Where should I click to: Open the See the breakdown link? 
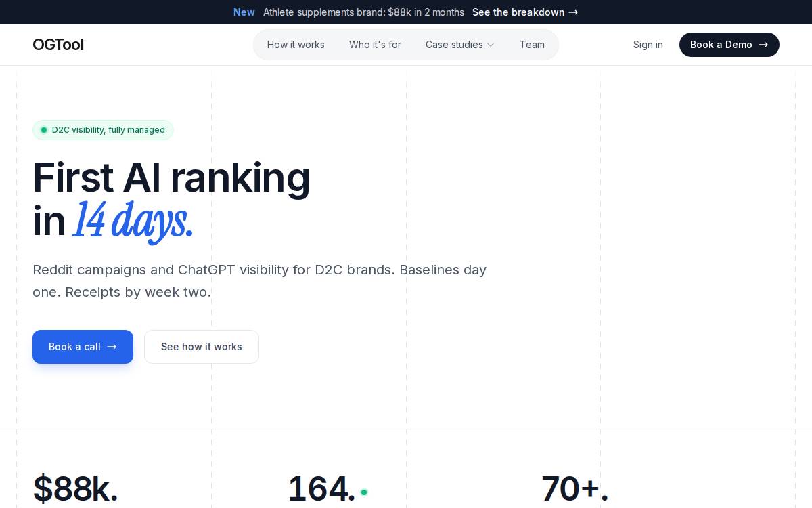[x=525, y=12]
